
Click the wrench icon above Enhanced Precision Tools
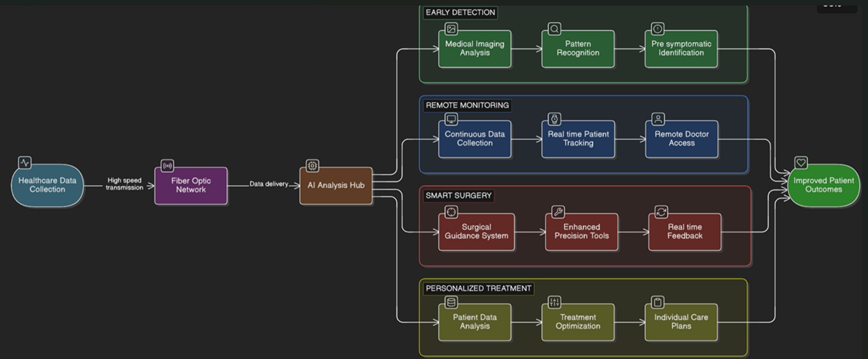[558, 212]
